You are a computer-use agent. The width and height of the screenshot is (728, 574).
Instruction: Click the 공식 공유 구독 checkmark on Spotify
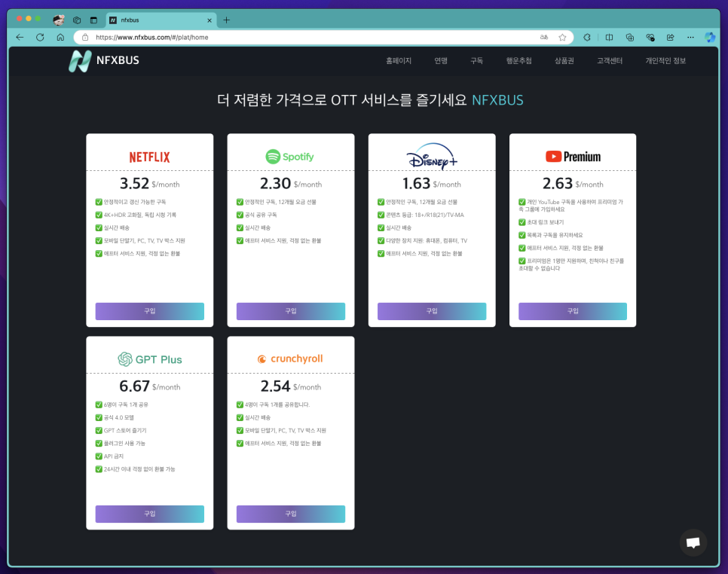[240, 215]
